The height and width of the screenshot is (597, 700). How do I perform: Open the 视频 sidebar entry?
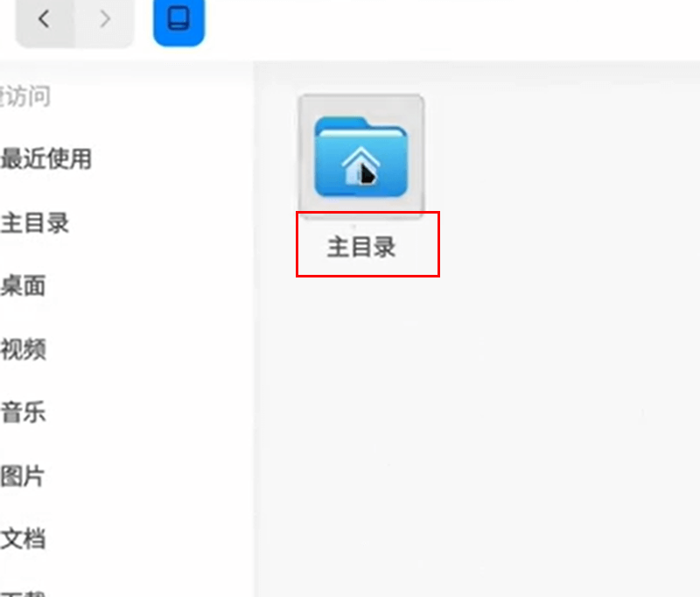pyautogui.click(x=24, y=349)
